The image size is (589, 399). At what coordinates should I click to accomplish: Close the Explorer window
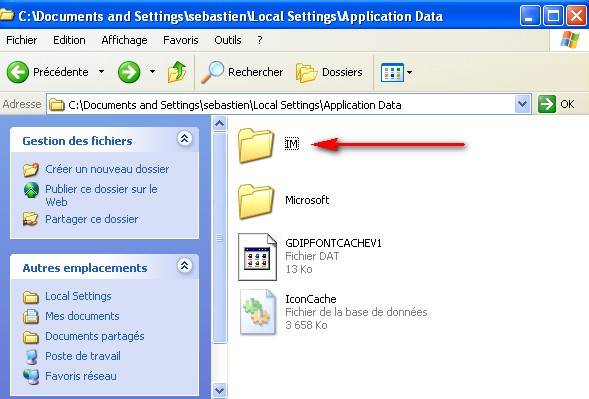click(x=576, y=15)
